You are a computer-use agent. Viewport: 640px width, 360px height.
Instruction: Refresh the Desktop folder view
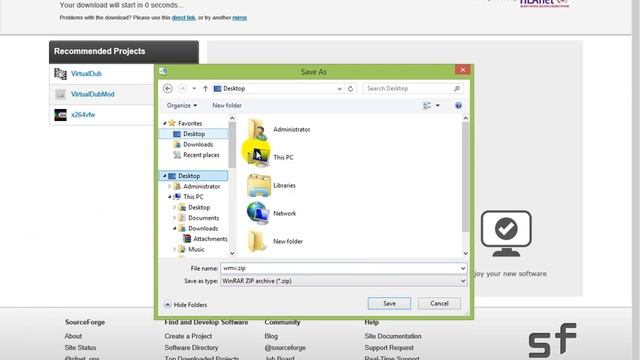(x=351, y=89)
